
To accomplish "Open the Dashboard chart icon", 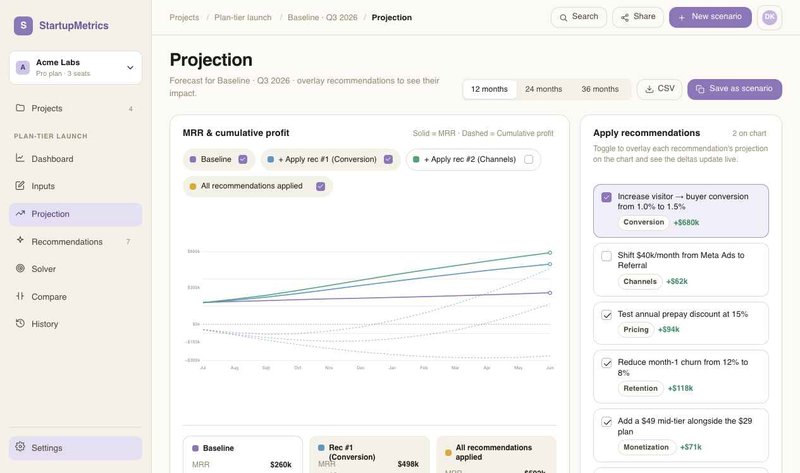I will pyautogui.click(x=20, y=158).
